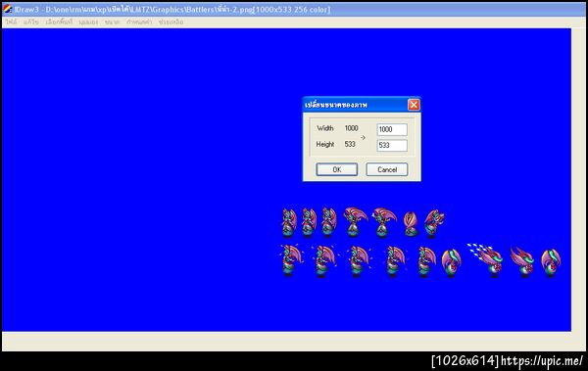Close the resize dialog with red X
The height and width of the screenshot is (371, 588).
pyautogui.click(x=414, y=105)
